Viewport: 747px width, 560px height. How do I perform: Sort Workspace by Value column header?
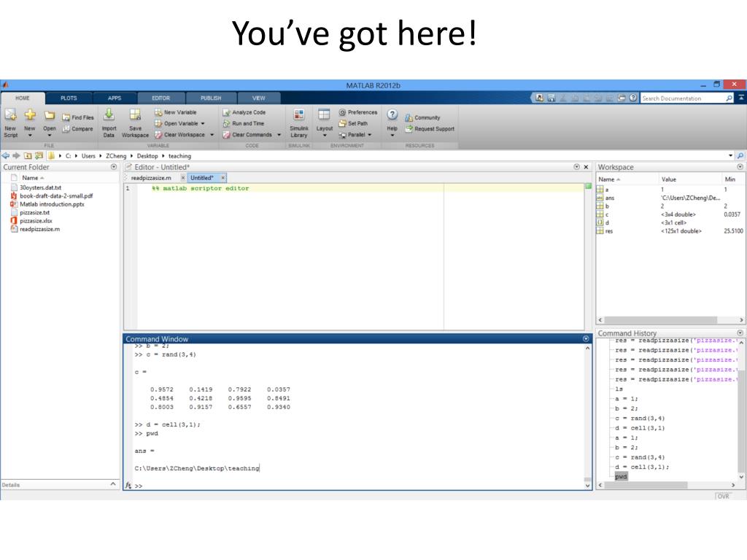[668, 179]
